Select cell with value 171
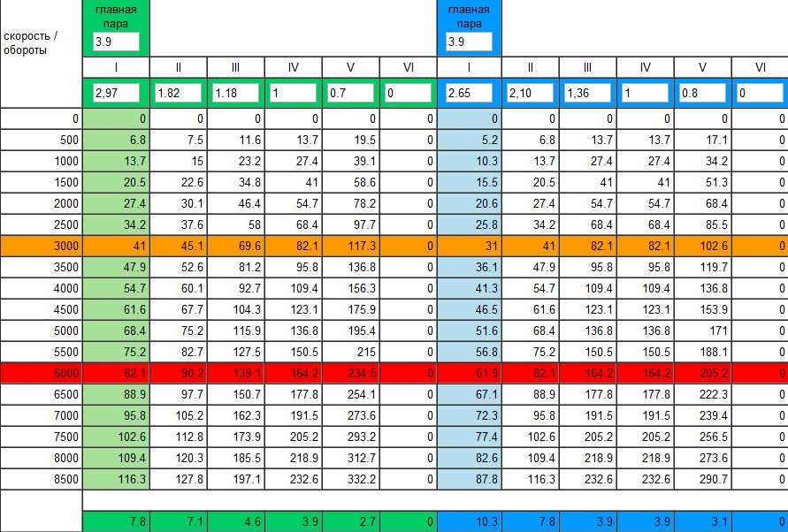Image resolution: width=788 pixels, height=532 pixels. pyautogui.click(x=702, y=331)
